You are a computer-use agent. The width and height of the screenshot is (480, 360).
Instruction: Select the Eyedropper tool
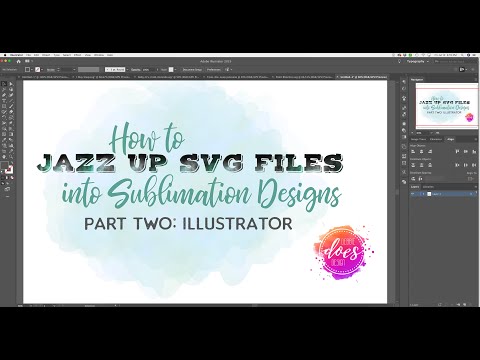[x=4, y=140]
